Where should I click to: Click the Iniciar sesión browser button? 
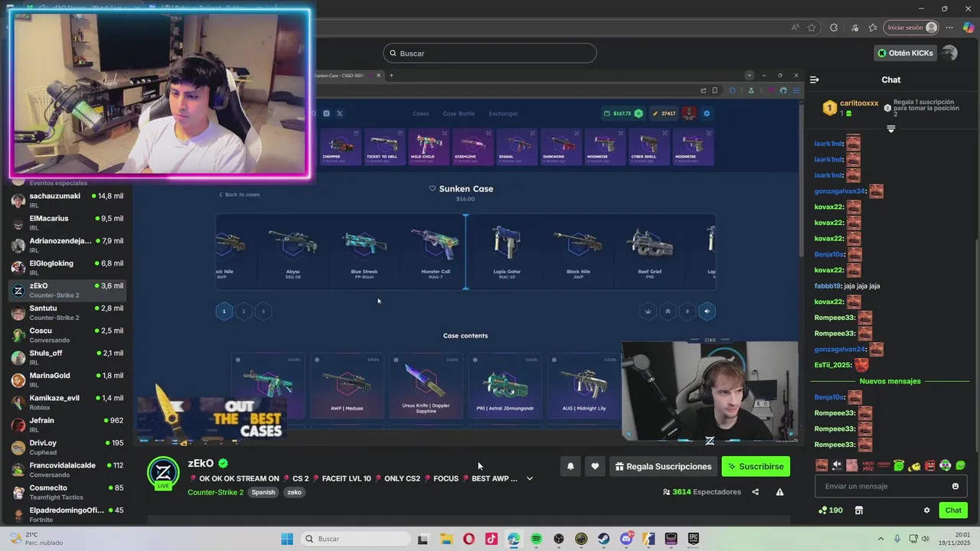pyautogui.click(x=911, y=28)
